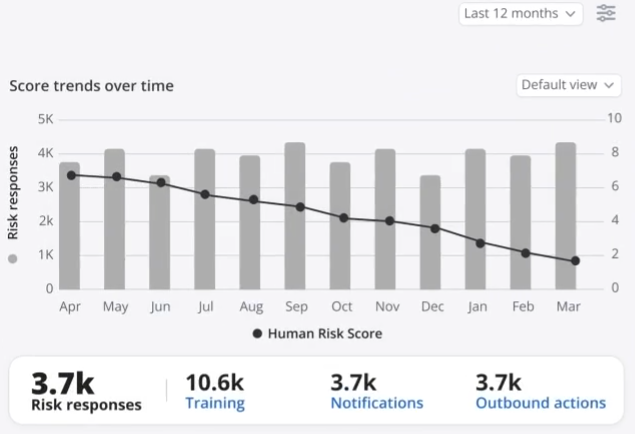Open the filter settings sliders icon
This screenshot has width=635, height=434.
tap(606, 14)
